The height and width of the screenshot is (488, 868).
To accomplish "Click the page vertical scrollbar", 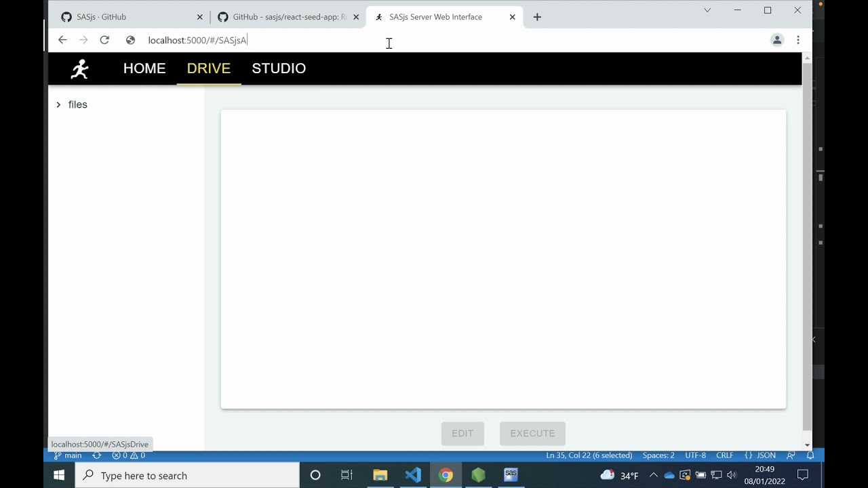I will pos(807,247).
